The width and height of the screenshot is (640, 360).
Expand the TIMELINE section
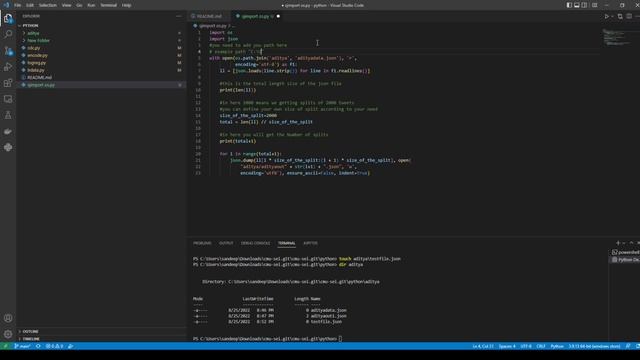point(101,339)
